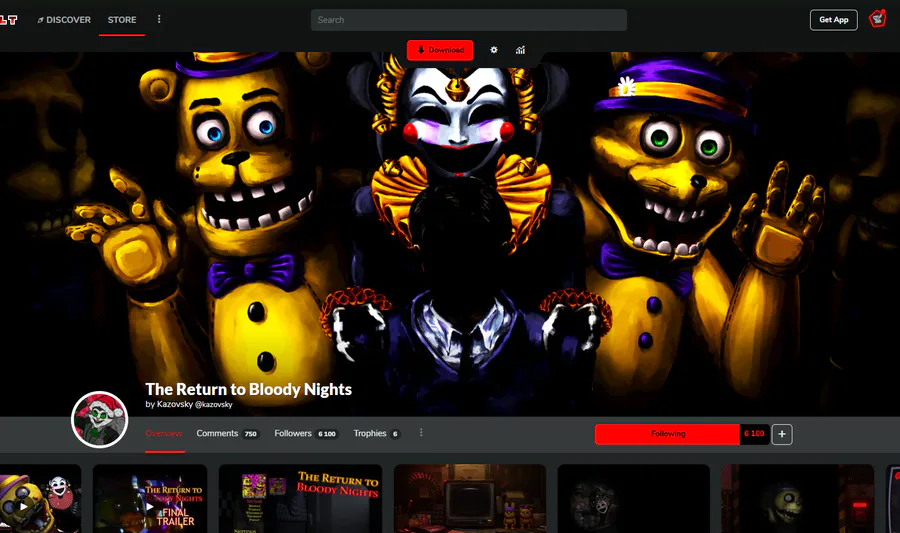Open the game analytics chart icon
This screenshot has height=533, width=900.
tap(520, 50)
